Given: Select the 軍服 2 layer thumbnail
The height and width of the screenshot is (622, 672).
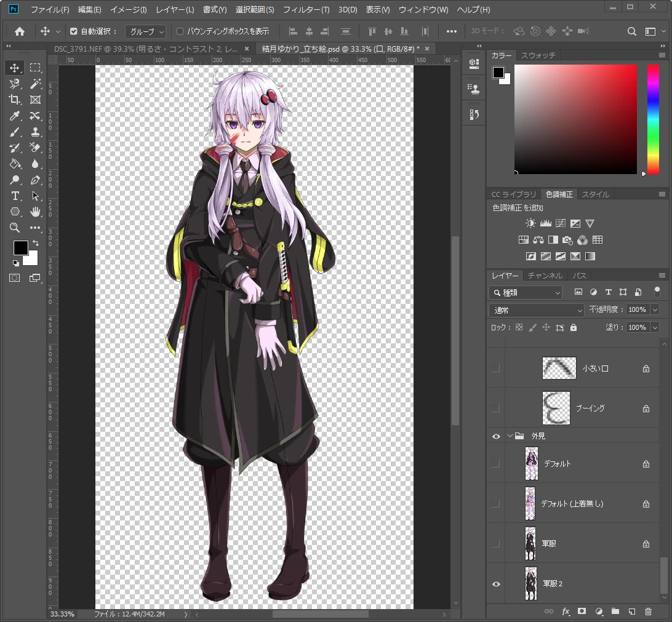Looking at the screenshot, I should click(x=531, y=583).
